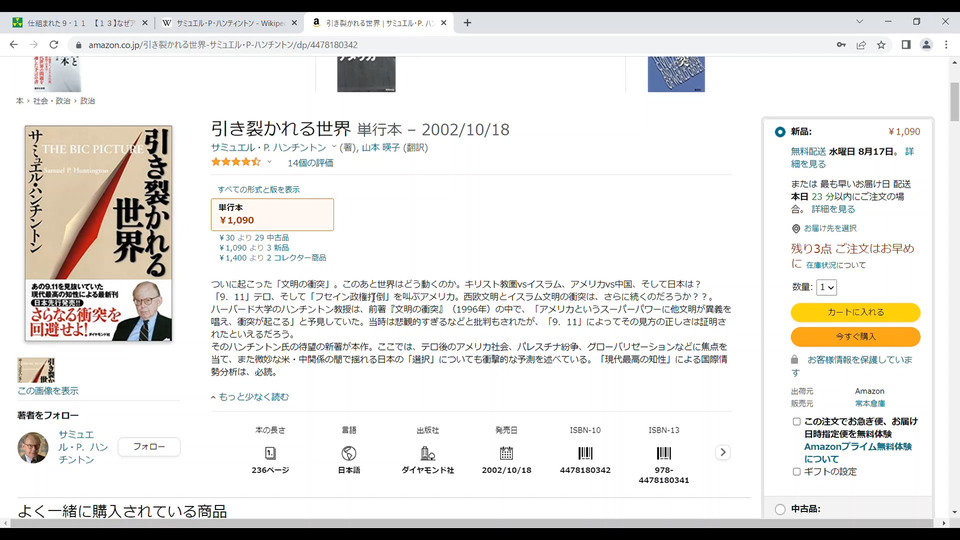Image resolution: width=960 pixels, height=540 pixels.
Task: Open the 政治 breadcrumb link
Action: coord(88,101)
